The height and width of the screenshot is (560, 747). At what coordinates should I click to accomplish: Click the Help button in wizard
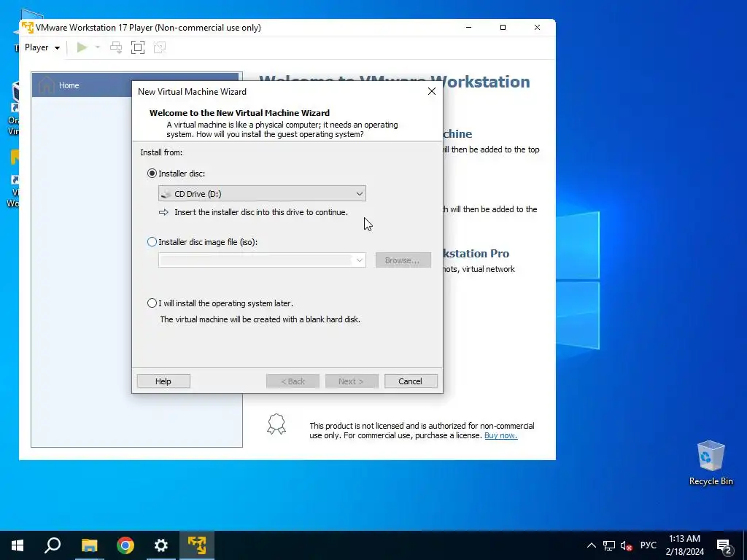click(x=163, y=381)
